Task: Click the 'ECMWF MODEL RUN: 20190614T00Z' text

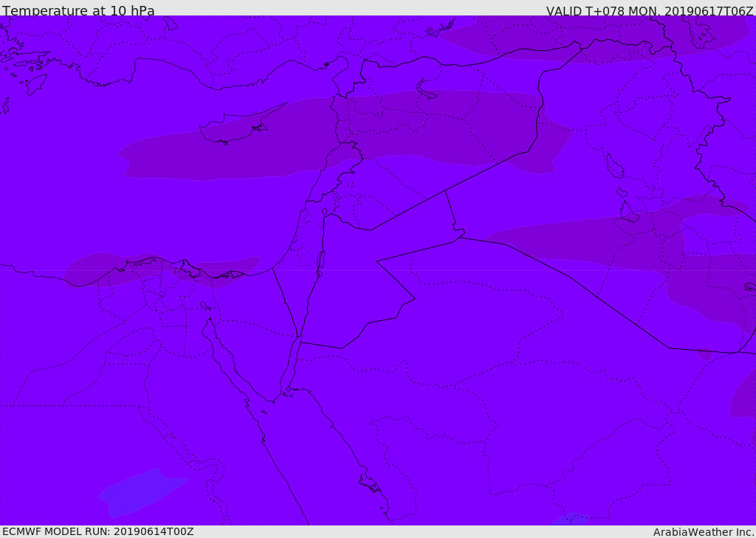Action: tap(98, 531)
